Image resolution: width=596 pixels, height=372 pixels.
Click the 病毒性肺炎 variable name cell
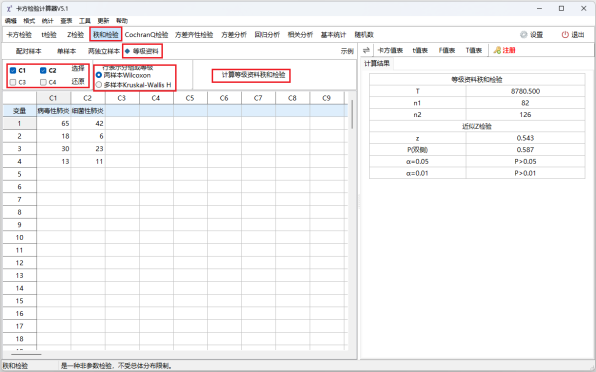point(53,111)
